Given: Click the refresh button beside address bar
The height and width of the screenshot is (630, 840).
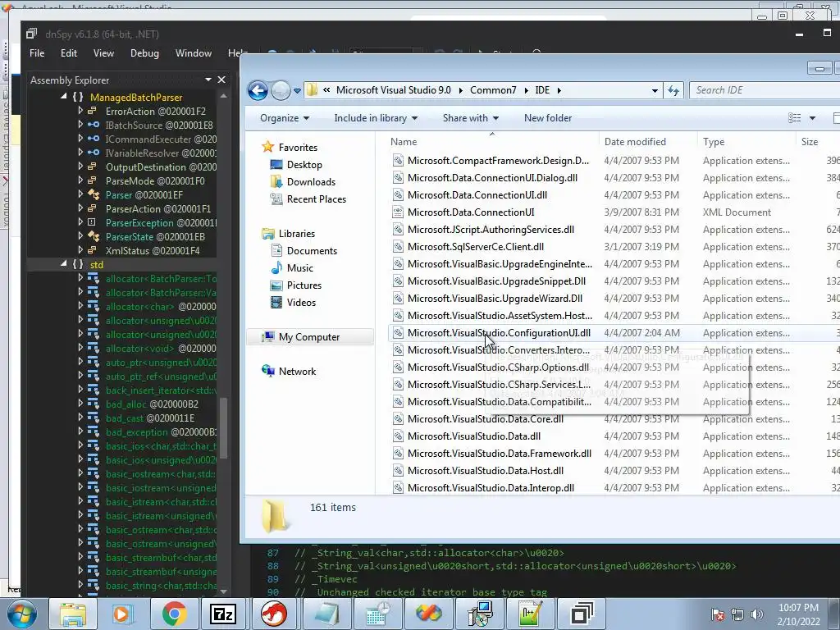Looking at the screenshot, I should (x=673, y=90).
